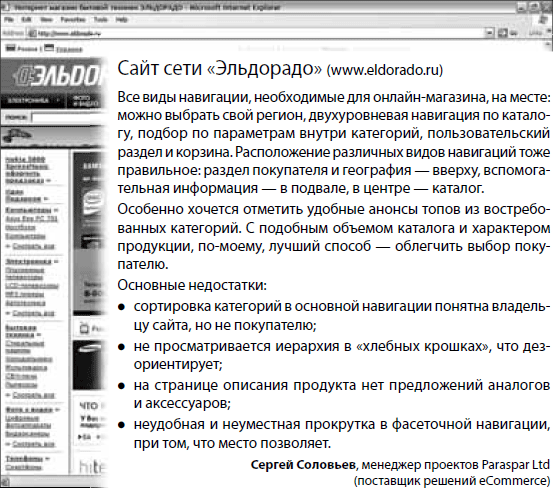Open the Ноутбуки sidebar link

pyautogui.click(x=20, y=227)
